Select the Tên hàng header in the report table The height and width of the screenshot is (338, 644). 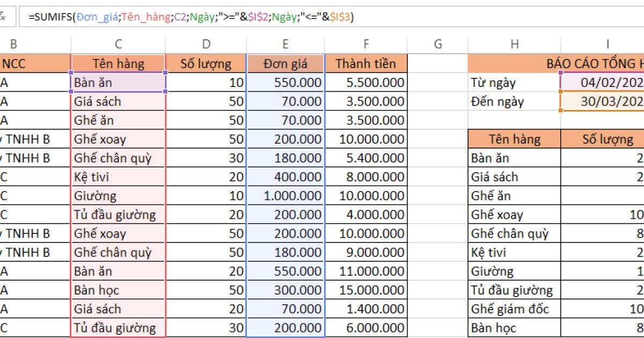pyautogui.click(x=514, y=138)
